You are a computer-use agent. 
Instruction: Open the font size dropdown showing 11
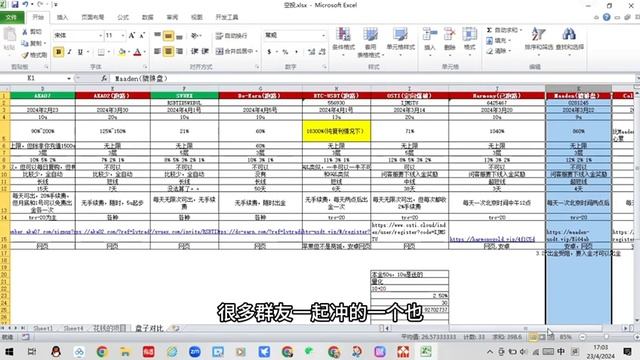[x=122, y=36]
